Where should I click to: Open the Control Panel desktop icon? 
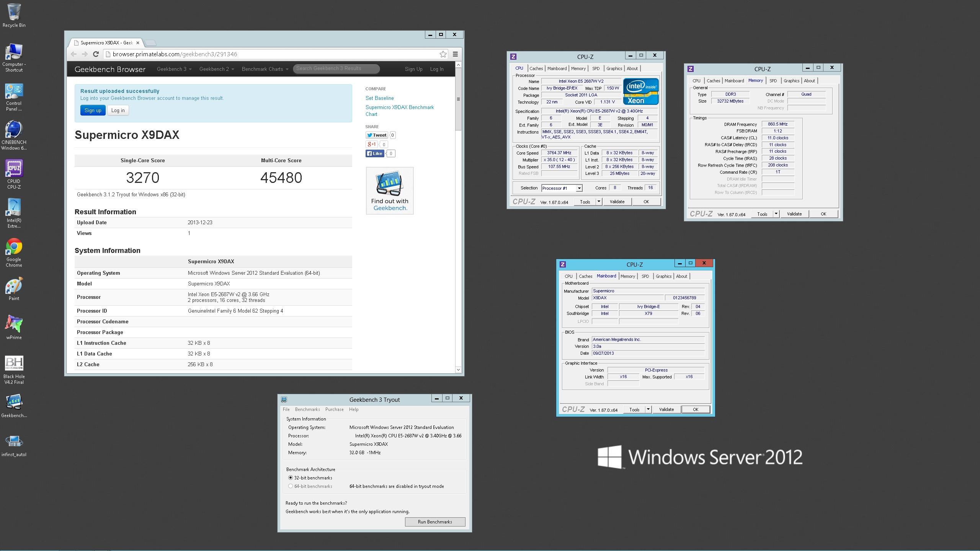pos(14,97)
